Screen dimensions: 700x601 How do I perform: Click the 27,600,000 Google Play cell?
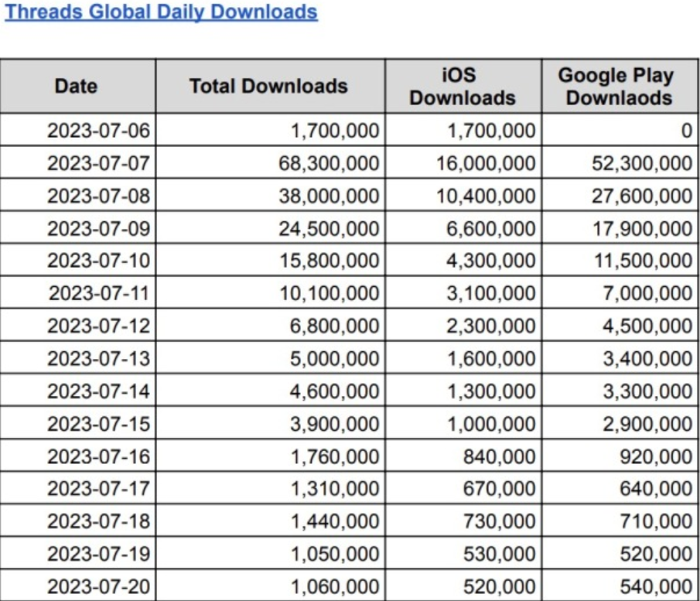(x=620, y=195)
